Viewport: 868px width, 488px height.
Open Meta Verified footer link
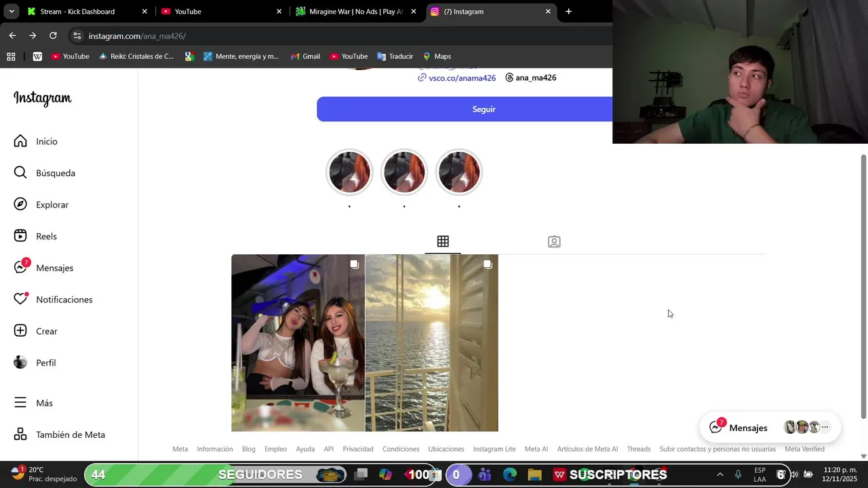click(804, 449)
